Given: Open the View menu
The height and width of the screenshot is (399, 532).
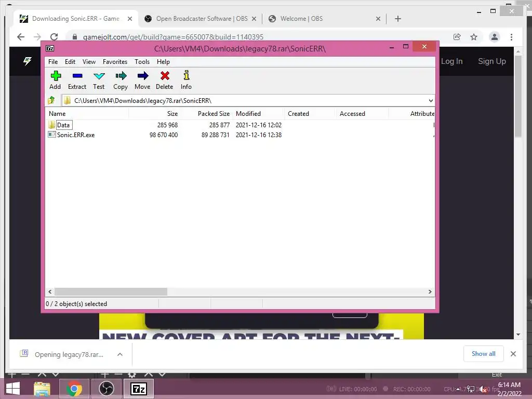Looking at the screenshot, I should point(89,62).
